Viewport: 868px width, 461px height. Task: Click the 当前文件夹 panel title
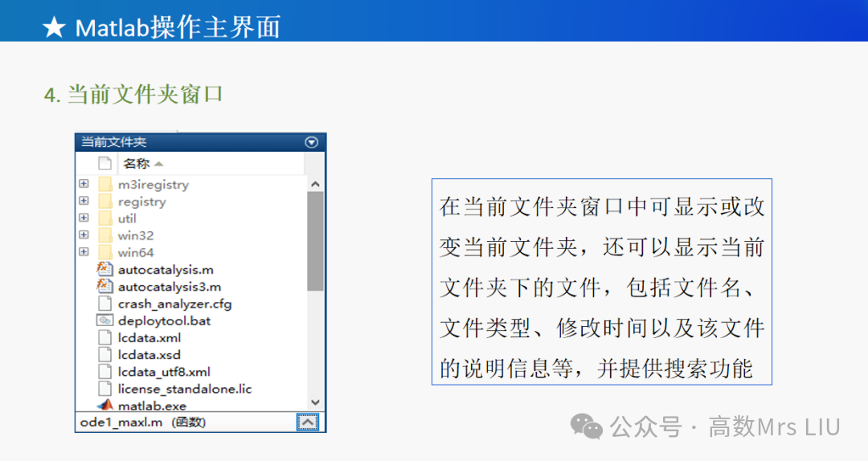click(113, 142)
